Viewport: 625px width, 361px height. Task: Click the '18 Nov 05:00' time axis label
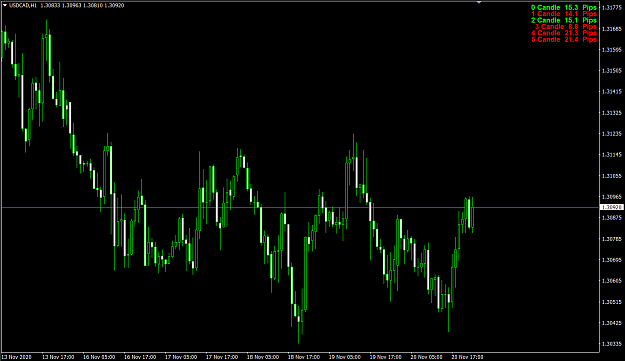pyautogui.click(x=263, y=357)
